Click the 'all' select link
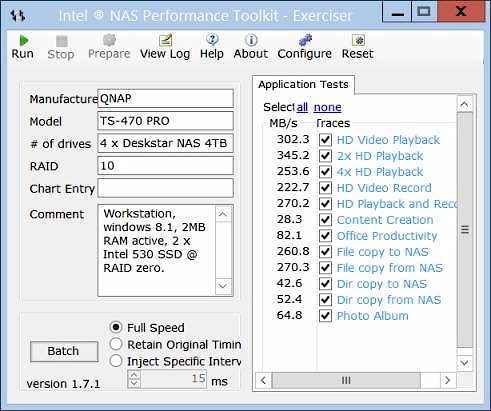Image resolution: width=491 pixels, height=411 pixels. tap(302, 107)
